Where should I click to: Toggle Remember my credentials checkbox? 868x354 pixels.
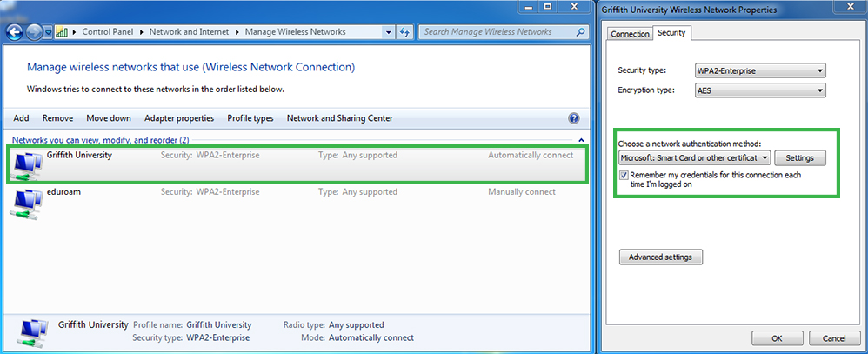click(624, 175)
